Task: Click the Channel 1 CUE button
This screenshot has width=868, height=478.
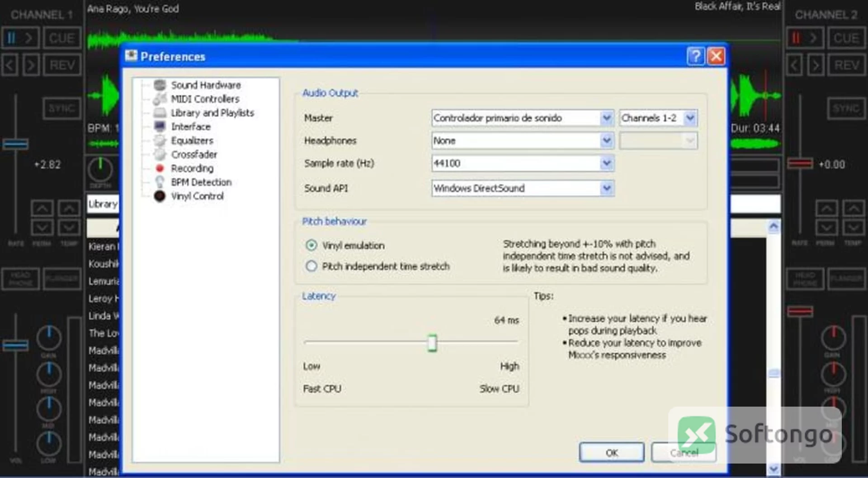Action: (62, 37)
